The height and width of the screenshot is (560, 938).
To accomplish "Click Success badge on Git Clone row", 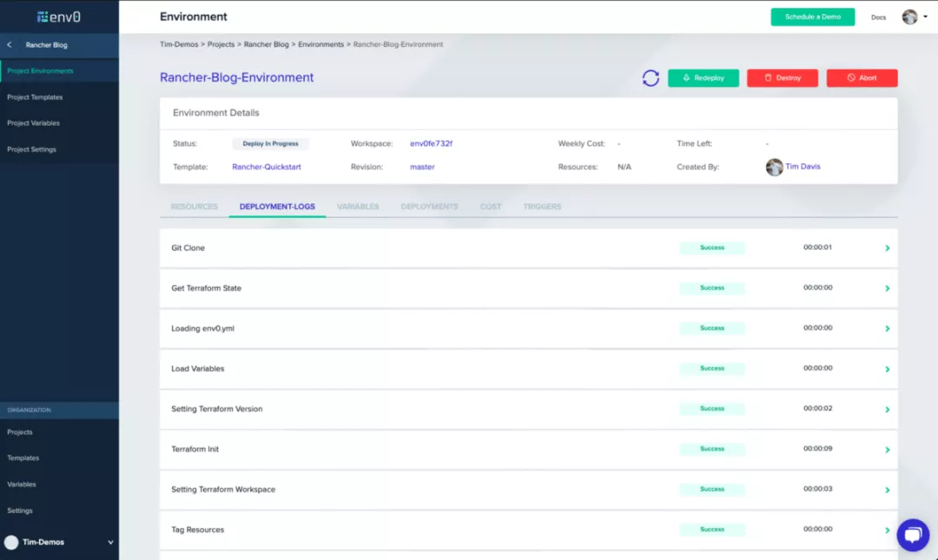I will point(712,247).
